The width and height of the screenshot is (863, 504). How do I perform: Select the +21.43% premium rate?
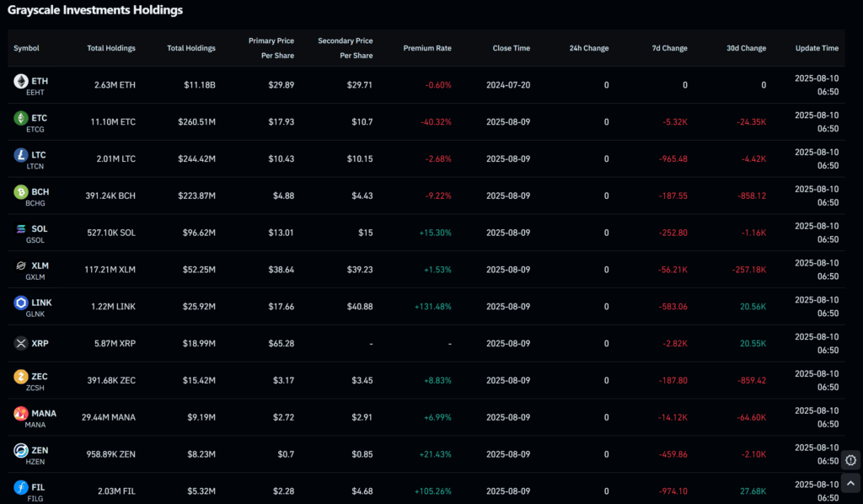(x=435, y=454)
